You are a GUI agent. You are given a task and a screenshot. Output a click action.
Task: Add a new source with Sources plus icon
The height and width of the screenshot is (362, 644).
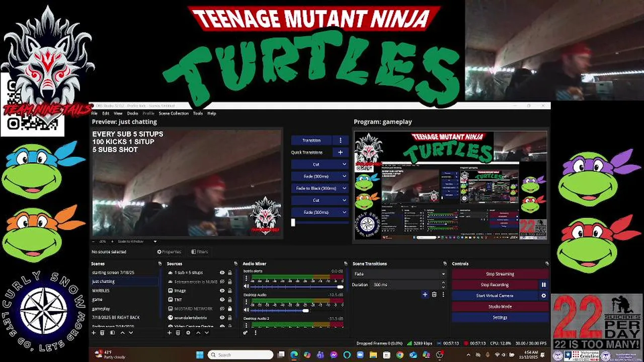[x=170, y=333]
